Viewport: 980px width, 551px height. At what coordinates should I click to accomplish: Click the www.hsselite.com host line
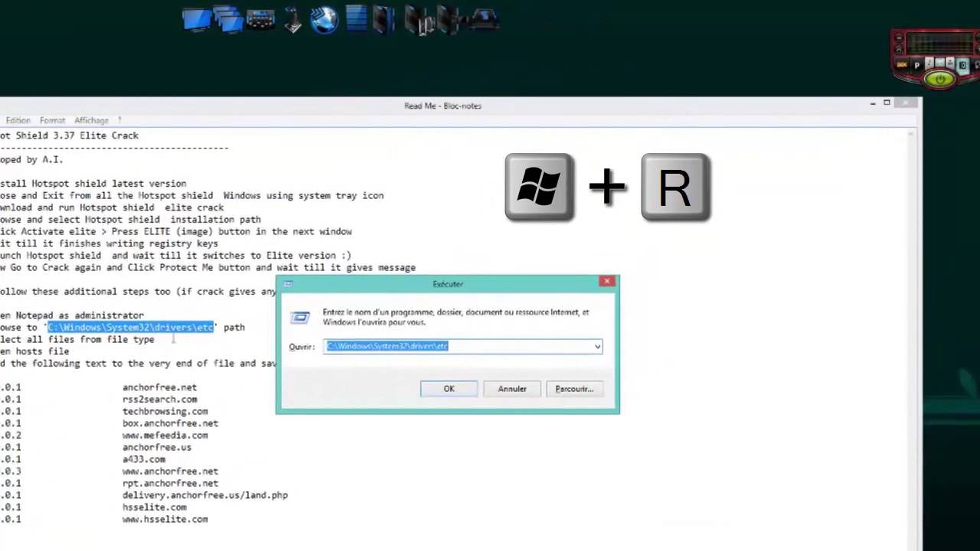tap(165, 519)
